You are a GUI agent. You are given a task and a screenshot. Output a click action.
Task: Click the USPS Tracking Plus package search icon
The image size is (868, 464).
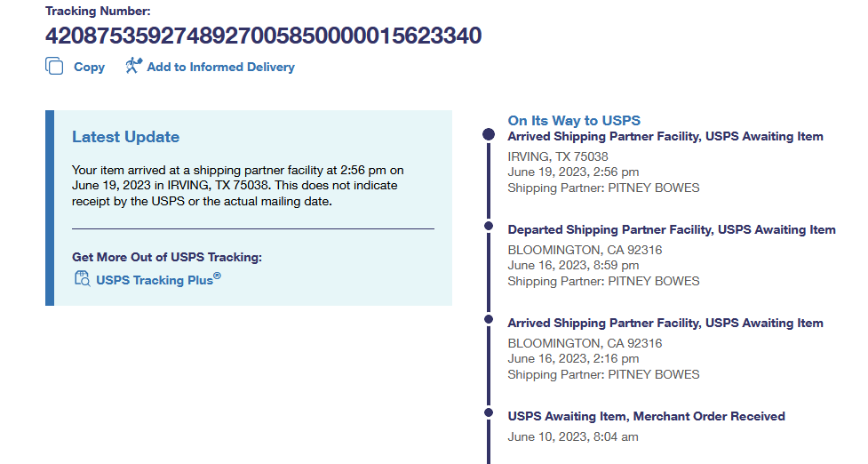pos(82,279)
